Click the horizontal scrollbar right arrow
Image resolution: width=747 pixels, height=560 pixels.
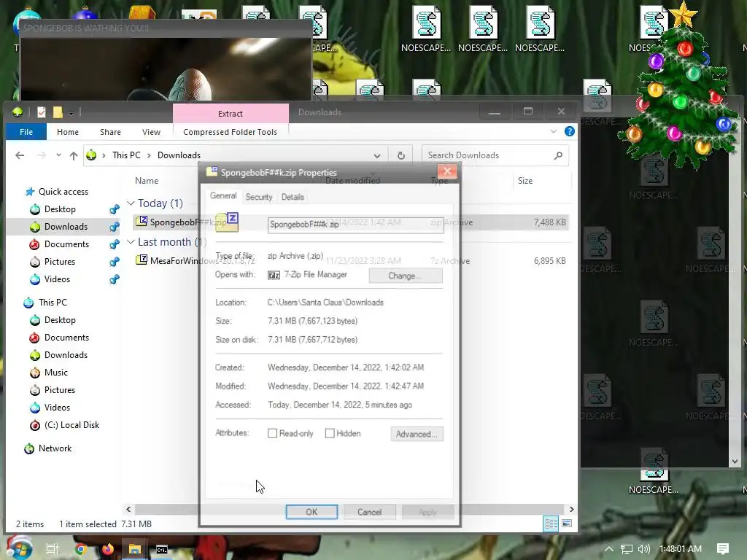[x=571, y=509]
